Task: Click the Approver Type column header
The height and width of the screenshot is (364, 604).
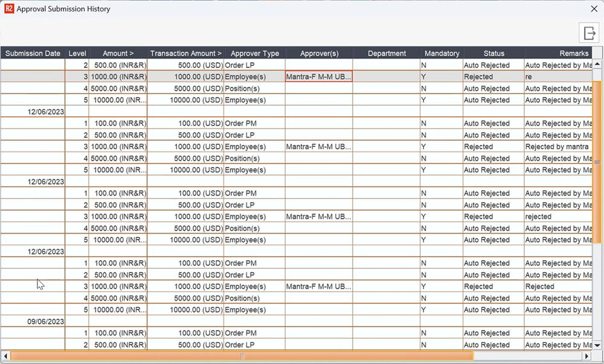Action: pos(254,53)
